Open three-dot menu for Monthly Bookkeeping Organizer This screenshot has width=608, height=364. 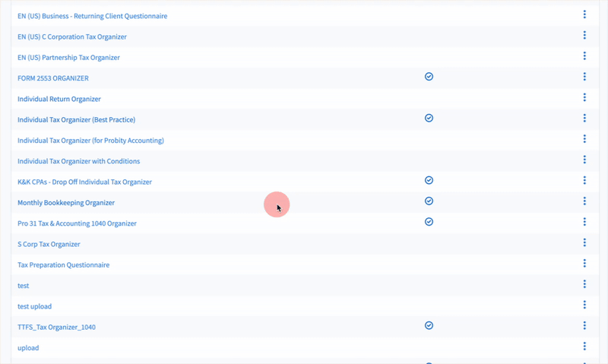point(584,201)
